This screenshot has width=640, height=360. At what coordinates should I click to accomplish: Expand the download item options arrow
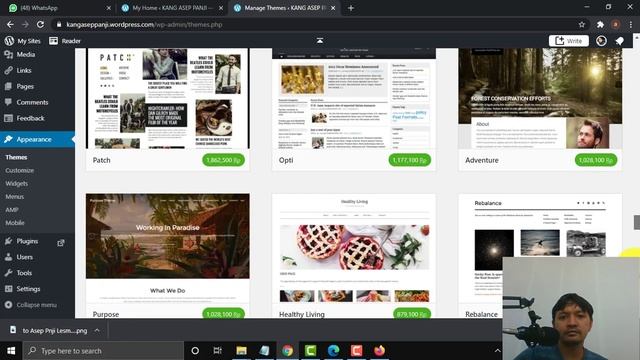click(x=97, y=330)
